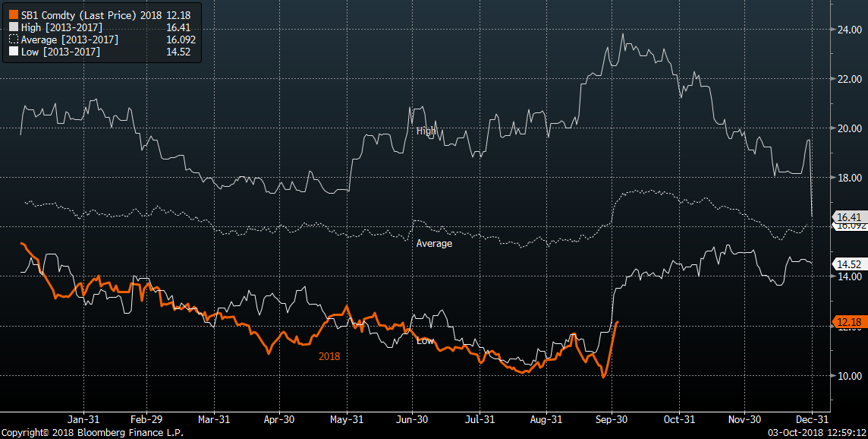Click the "Low" label on the chart
The height and width of the screenshot is (439, 868).
pyautogui.click(x=425, y=341)
